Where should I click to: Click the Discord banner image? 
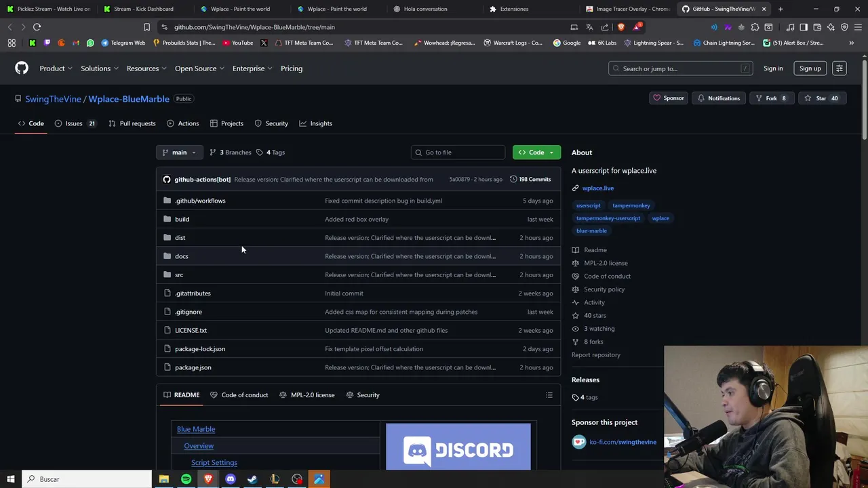pyautogui.click(x=458, y=447)
